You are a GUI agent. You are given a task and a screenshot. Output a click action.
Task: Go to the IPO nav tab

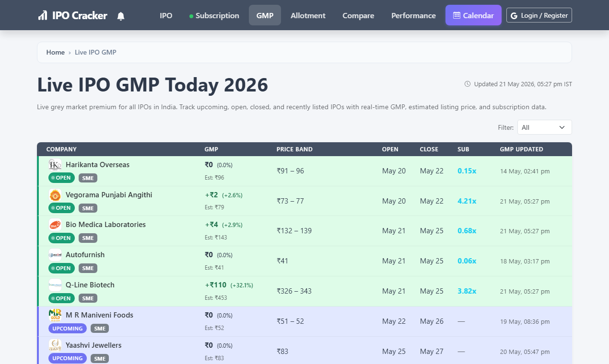(x=166, y=15)
